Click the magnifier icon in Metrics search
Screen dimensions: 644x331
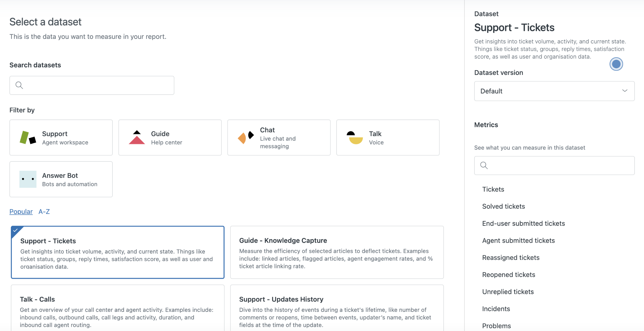484,165
